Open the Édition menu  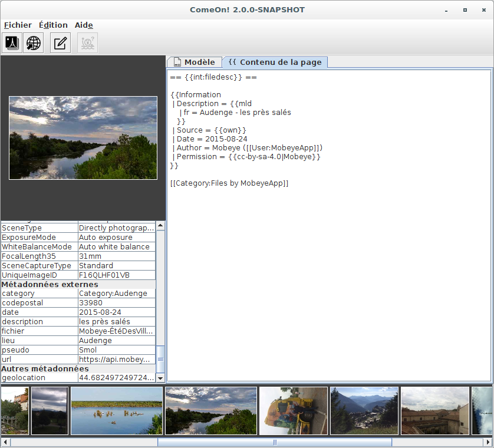coord(53,25)
